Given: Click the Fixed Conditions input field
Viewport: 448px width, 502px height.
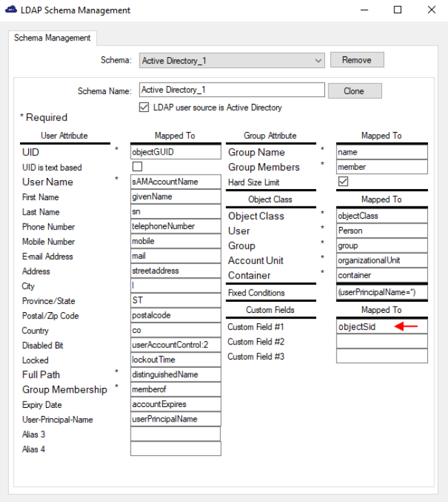Looking at the screenshot, I should [x=381, y=293].
